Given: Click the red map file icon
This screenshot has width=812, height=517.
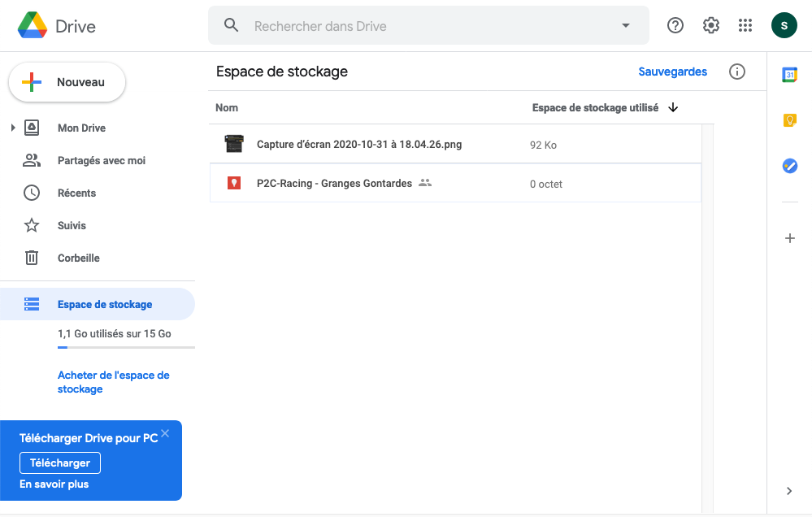Looking at the screenshot, I should coord(234,182).
